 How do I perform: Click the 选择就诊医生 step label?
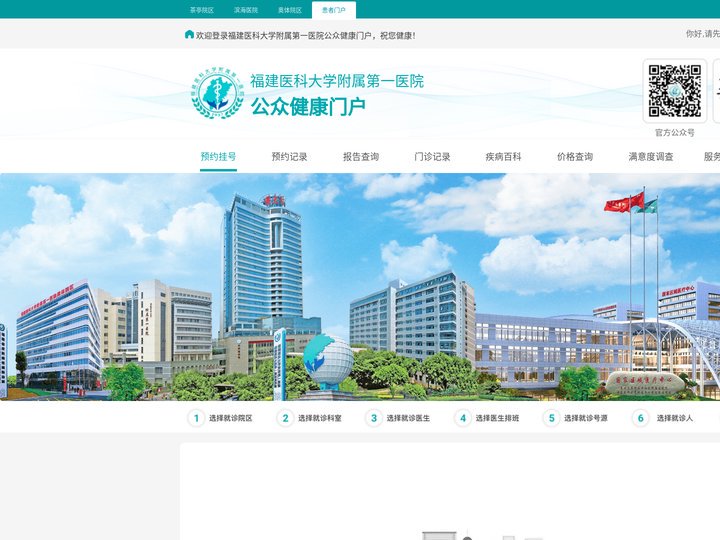click(x=408, y=418)
